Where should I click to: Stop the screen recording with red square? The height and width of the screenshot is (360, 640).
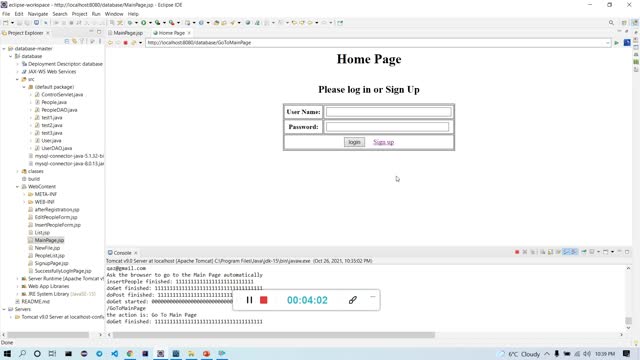click(x=264, y=300)
